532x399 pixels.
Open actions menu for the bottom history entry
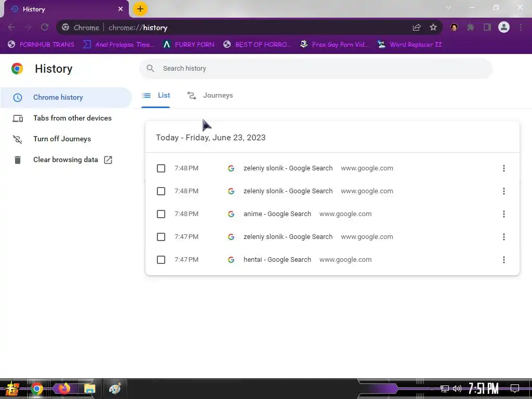pos(503,260)
